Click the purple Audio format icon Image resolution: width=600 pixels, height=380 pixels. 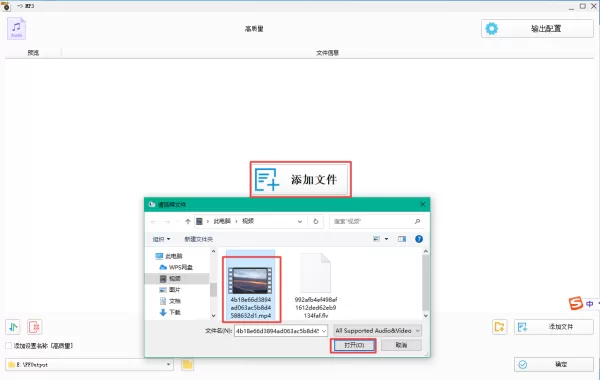click(16, 29)
